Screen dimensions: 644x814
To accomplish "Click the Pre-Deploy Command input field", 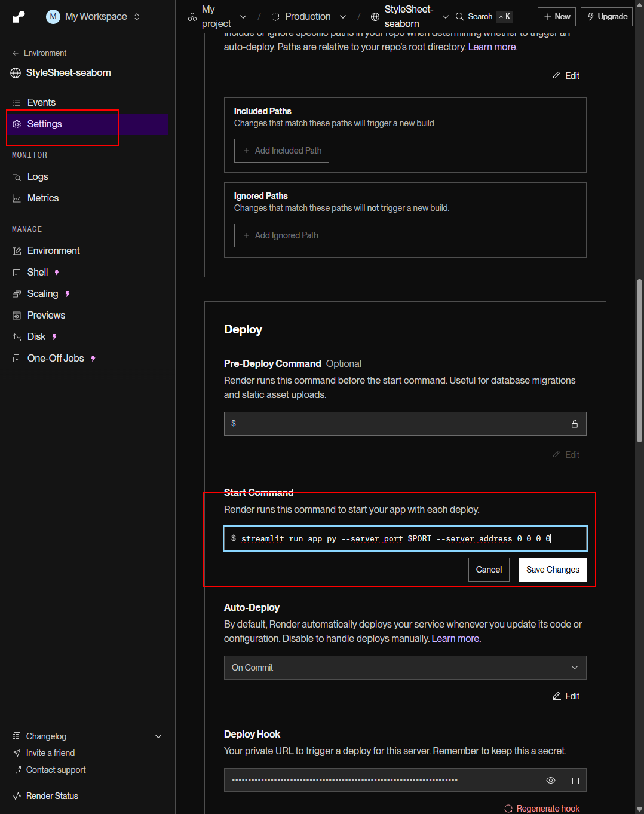I will pyautogui.click(x=405, y=424).
